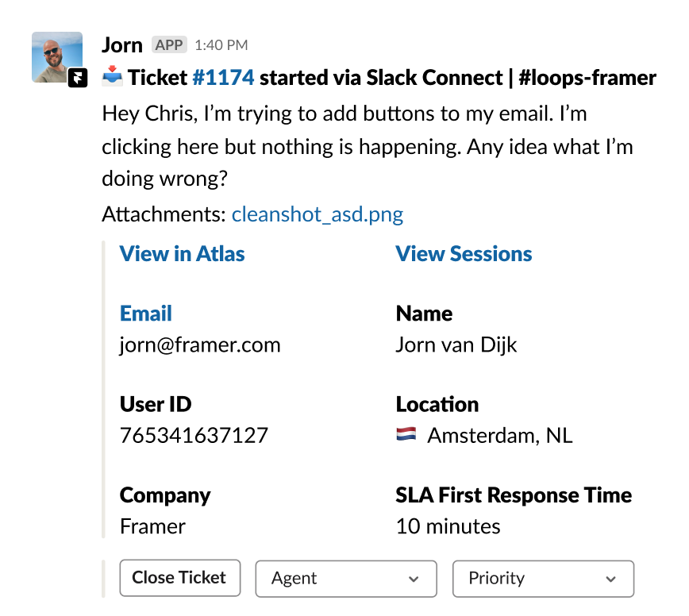Open the View Sessions link
Screen dimensions: 689x616
point(464,254)
